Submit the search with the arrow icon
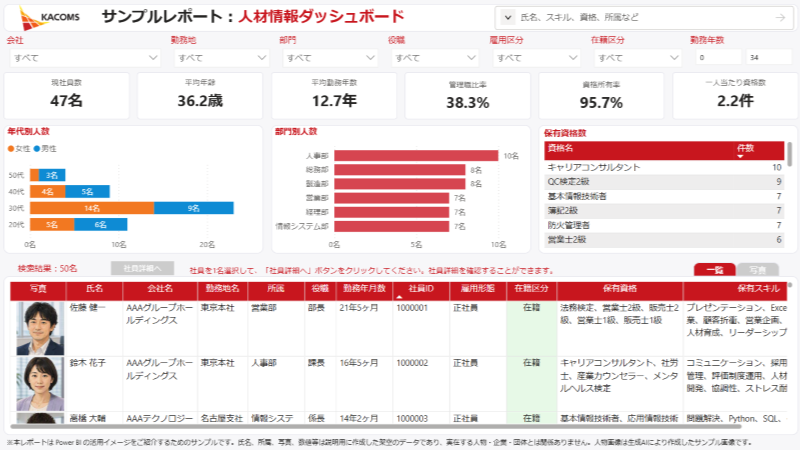The width and height of the screenshot is (800, 450). point(780,17)
